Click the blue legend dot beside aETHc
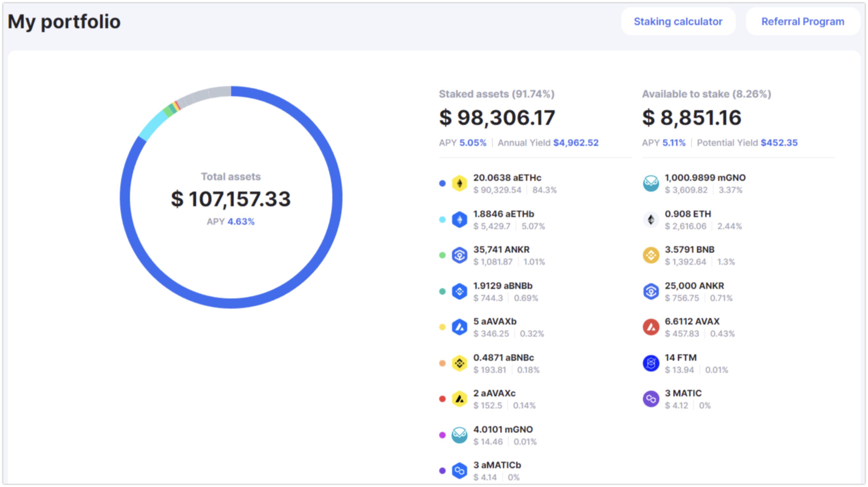 442,183
